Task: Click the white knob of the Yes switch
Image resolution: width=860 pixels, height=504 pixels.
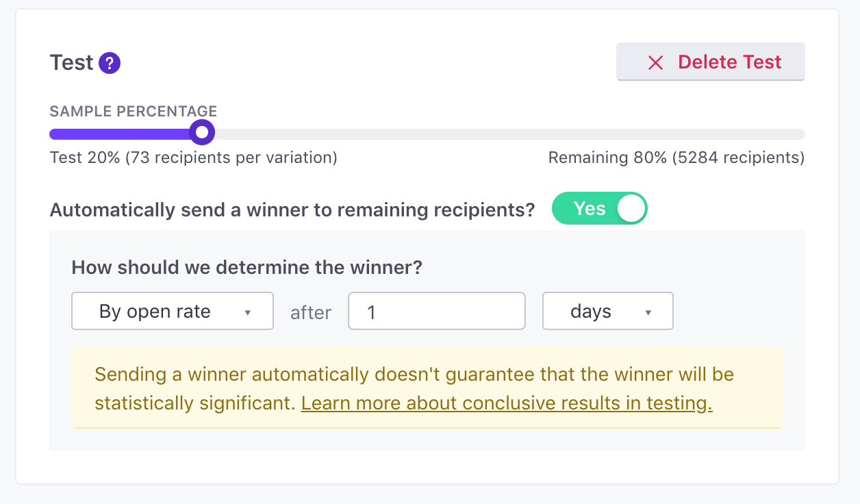Action: (631, 209)
